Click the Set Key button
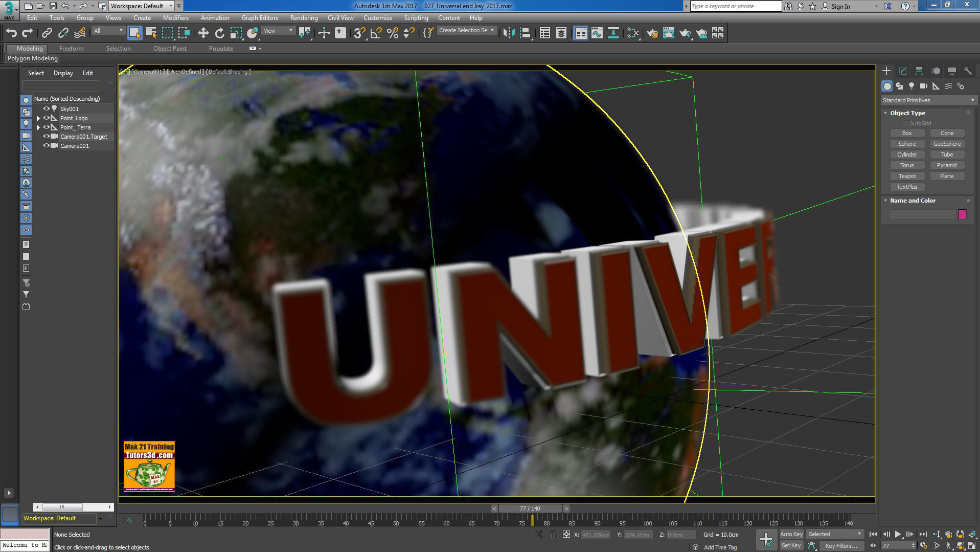Image resolution: width=980 pixels, height=552 pixels. tap(791, 546)
